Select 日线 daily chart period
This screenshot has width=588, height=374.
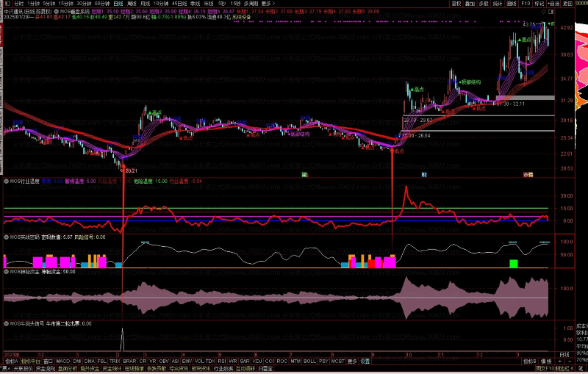pyautogui.click(x=118, y=4)
